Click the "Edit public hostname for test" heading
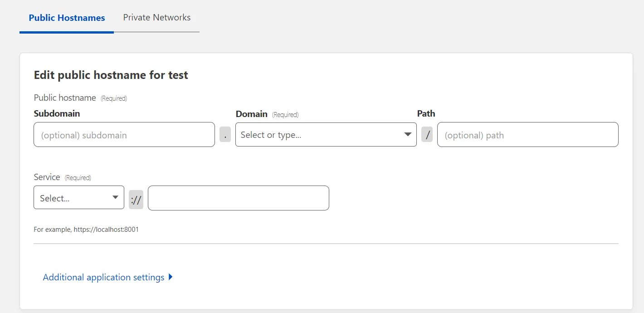The image size is (644, 313). point(111,75)
